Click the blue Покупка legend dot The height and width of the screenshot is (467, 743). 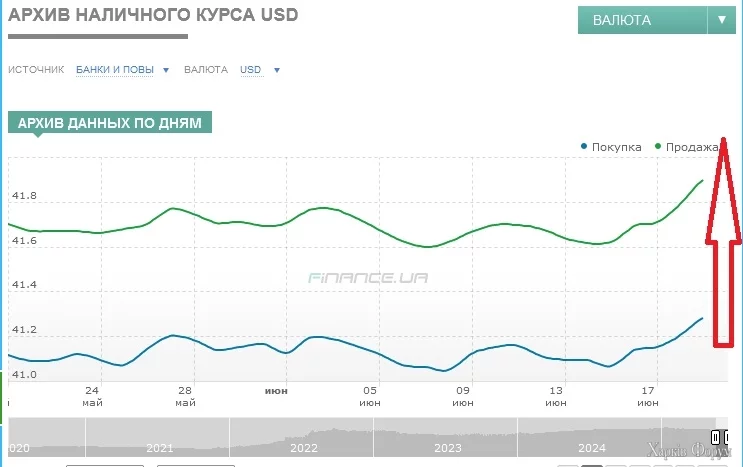(584, 147)
